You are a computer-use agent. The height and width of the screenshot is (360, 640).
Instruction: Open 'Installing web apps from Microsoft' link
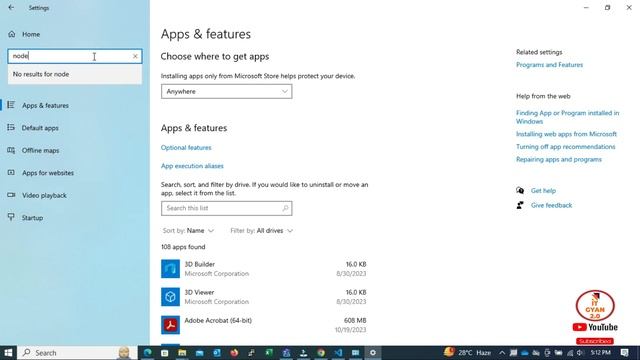[566, 134]
